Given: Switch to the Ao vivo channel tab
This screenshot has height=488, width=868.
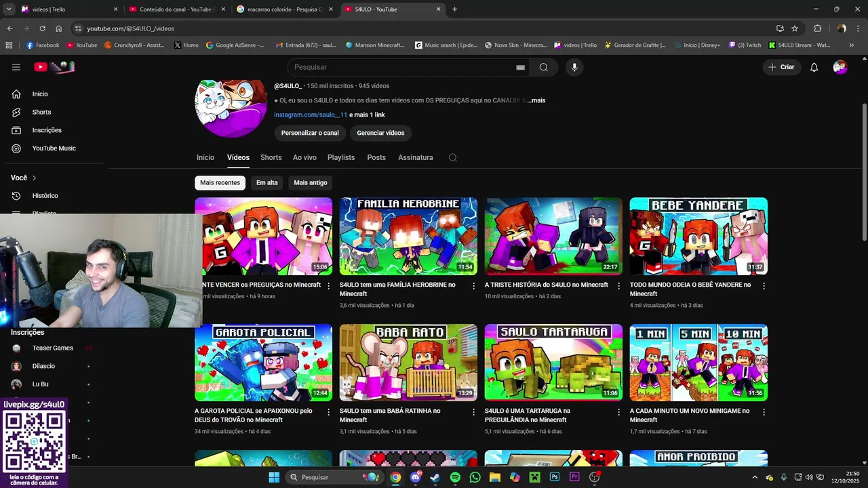Looking at the screenshot, I should click(x=304, y=157).
